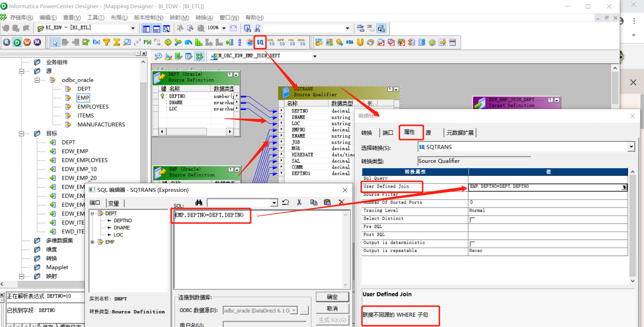Open the SQTRANS select transformation dropdown

click(631, 147)
